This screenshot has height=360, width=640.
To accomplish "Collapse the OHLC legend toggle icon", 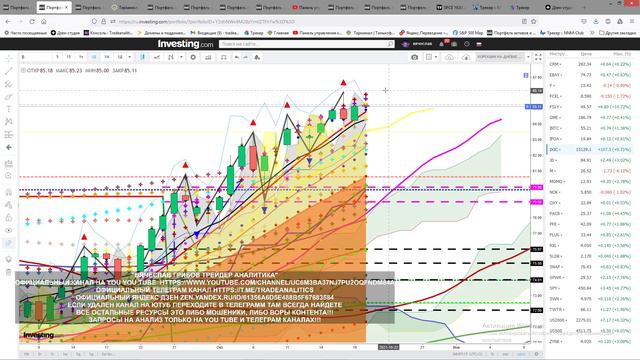I will tap(23, 70).
